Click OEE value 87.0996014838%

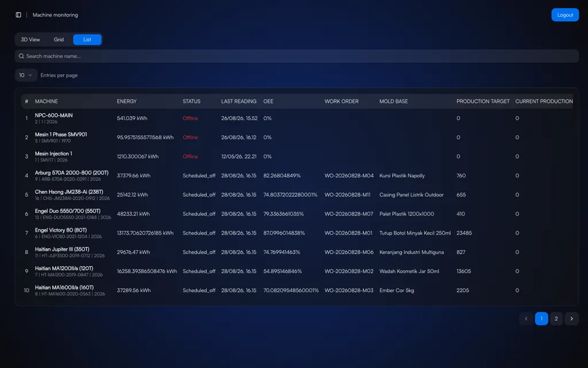point(284,233)
